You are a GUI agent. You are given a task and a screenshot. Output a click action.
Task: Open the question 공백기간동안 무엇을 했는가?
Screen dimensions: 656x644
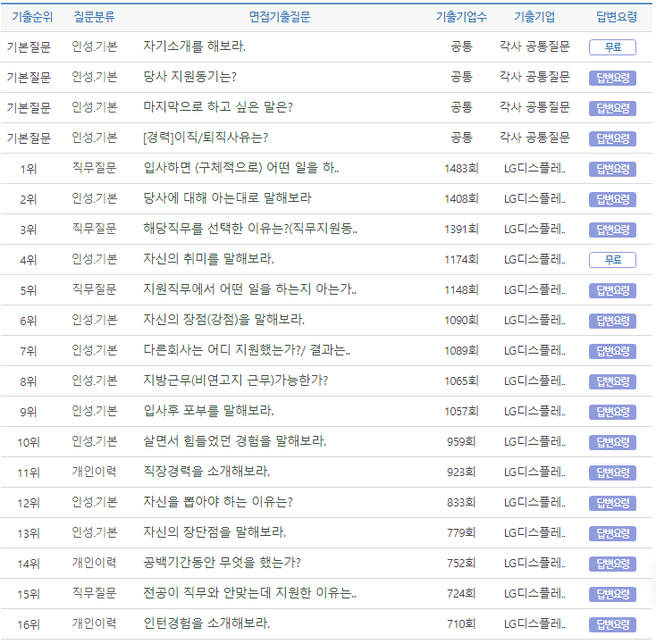222,564
